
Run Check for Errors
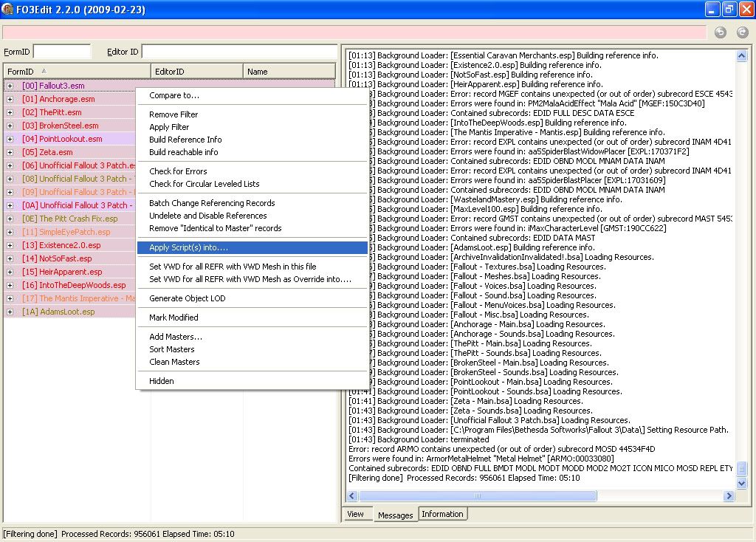click(x=252, y=171)
